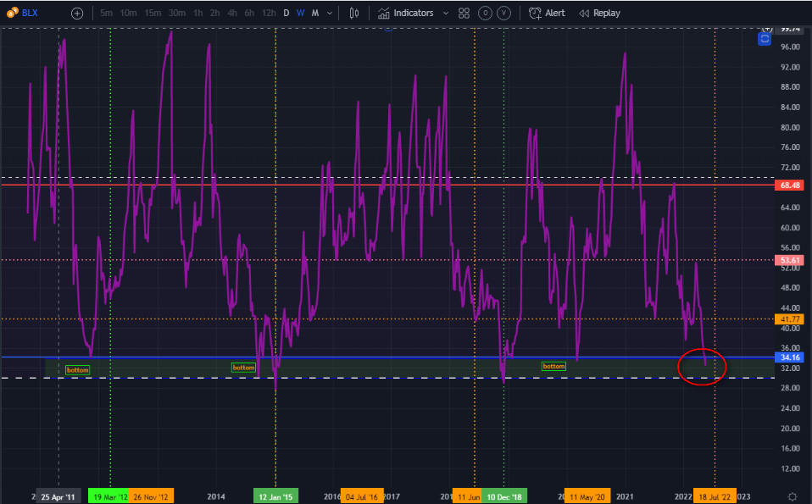This screenshot has width=812, height=504.
Task: Click the 11 Jun date marker
Action: 467,496
